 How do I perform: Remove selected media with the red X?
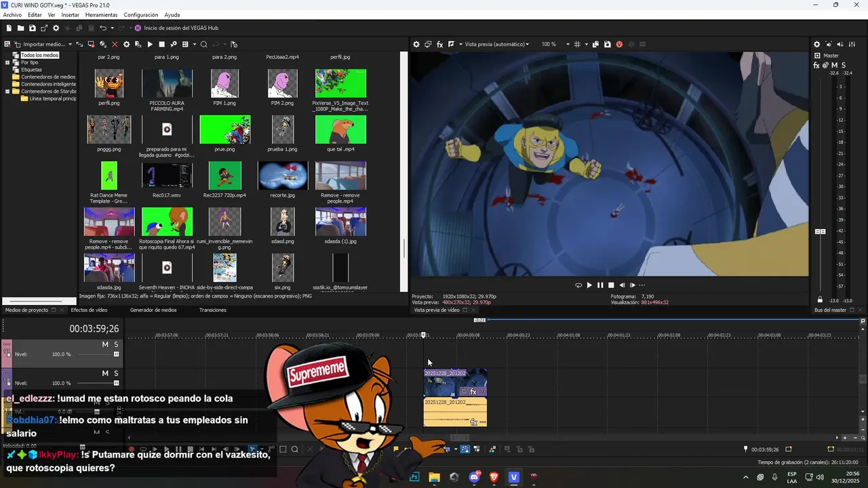(115, 44)
